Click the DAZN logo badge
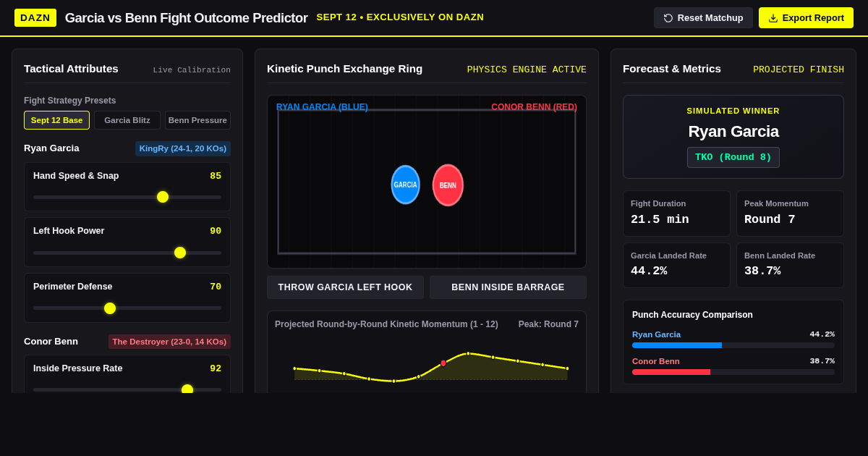 [35, 17]
